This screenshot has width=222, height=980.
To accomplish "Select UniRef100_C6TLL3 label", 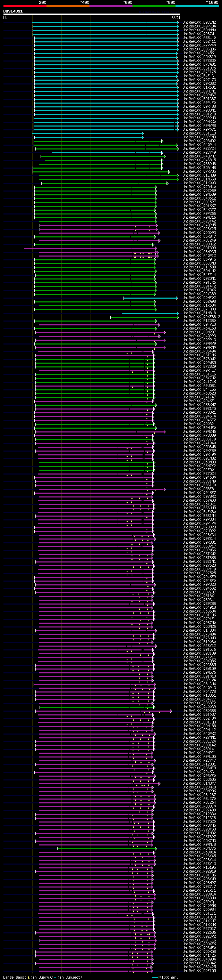I will pos(199,133).
